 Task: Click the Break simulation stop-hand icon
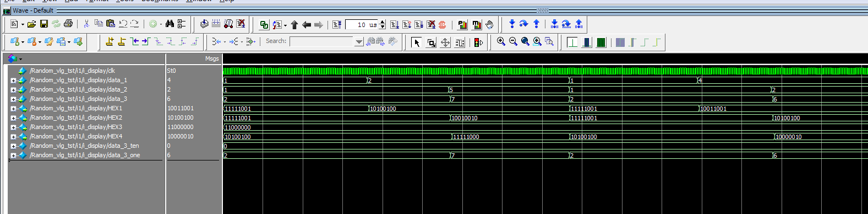click(x=489, y=24)
